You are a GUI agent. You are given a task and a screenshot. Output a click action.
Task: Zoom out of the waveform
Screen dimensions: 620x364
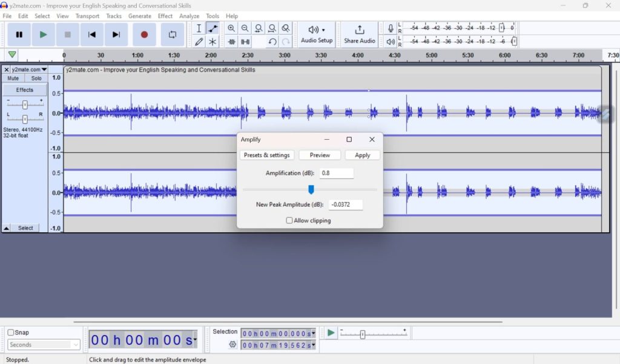click(245, 28)
